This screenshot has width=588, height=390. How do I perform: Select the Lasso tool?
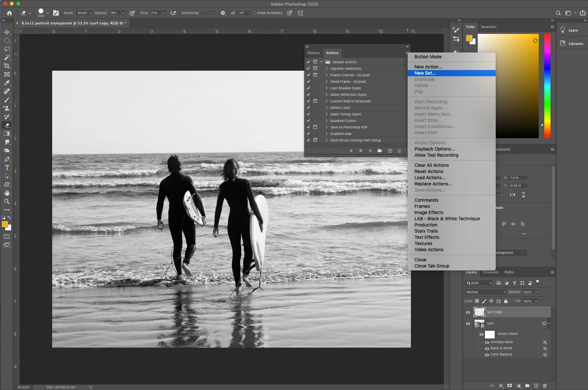pyautogui.click(x=7, y=49)
